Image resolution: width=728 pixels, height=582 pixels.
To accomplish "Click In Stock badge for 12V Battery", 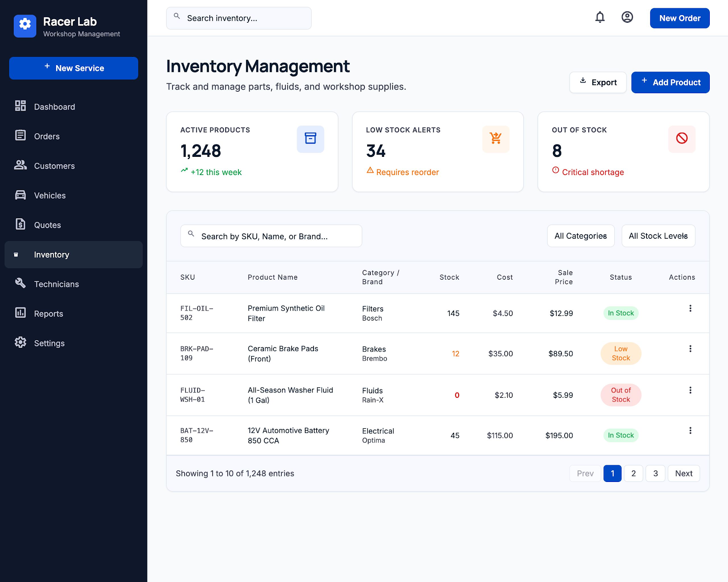I will 621,435.
